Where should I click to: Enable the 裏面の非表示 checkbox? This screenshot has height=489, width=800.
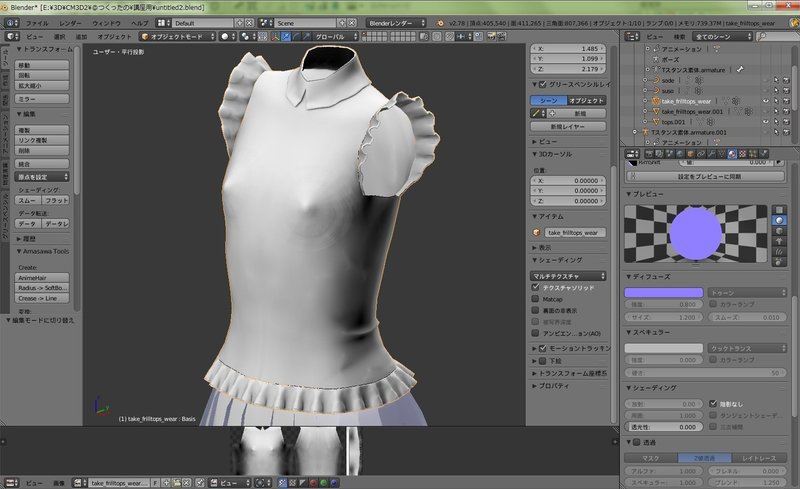pyautogui.click(x=535, y=310)
